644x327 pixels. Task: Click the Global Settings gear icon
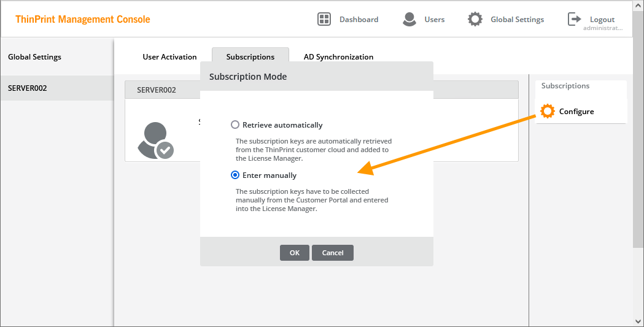pyautogui.click(x=475, y=19)
